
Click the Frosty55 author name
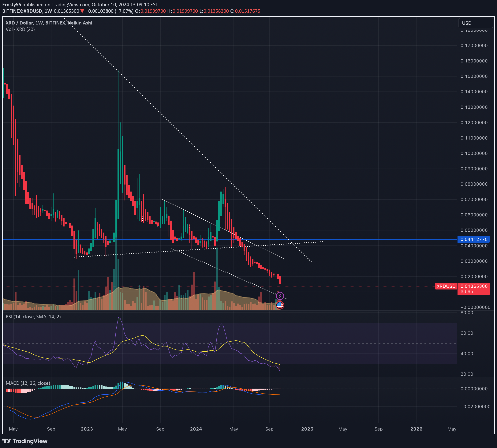pyautogui.click(x=12, y=4)
